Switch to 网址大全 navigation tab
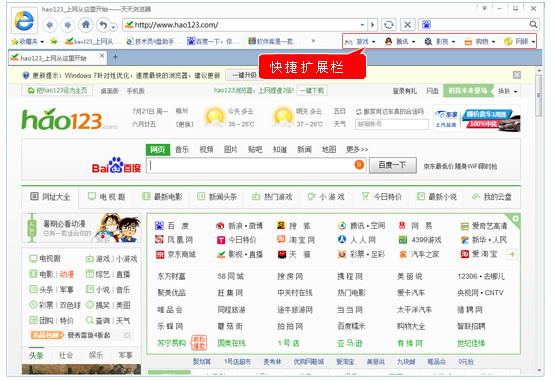Viewport: 556px width, 381px height. tap(50, 197)
